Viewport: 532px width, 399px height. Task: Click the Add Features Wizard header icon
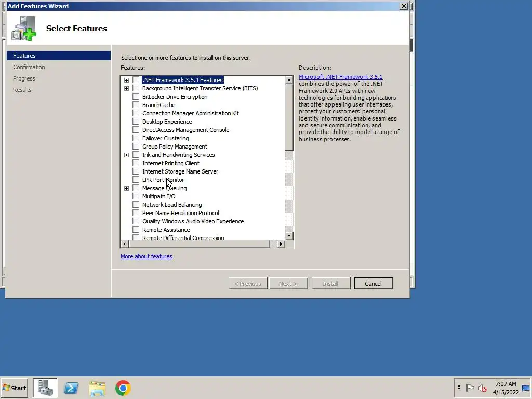[23, 28]
